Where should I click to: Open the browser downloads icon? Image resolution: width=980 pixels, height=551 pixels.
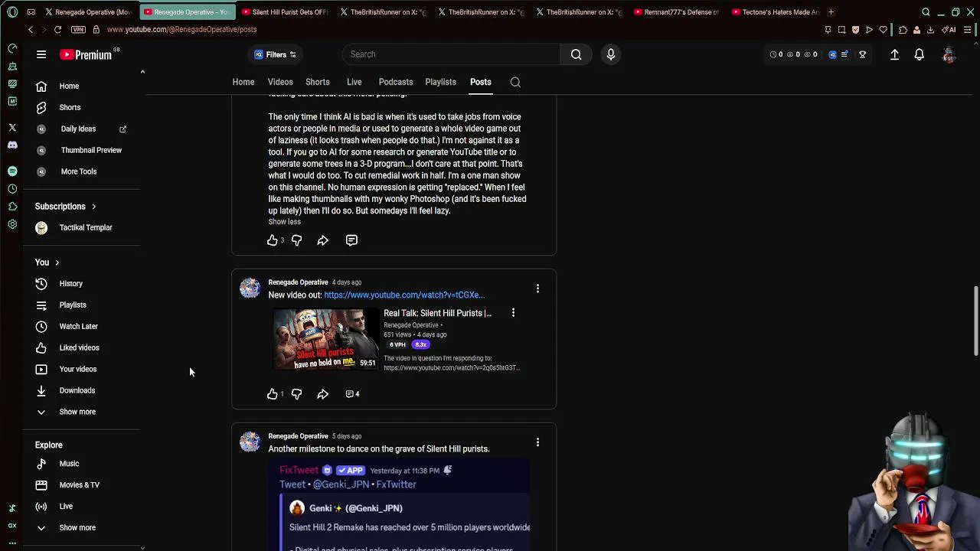point(930,29)
